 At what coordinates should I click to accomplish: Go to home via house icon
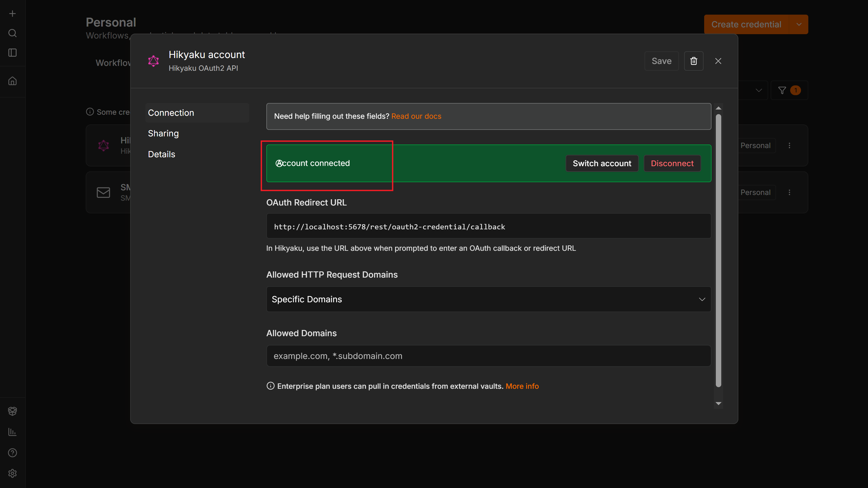[x=12, y=81]
